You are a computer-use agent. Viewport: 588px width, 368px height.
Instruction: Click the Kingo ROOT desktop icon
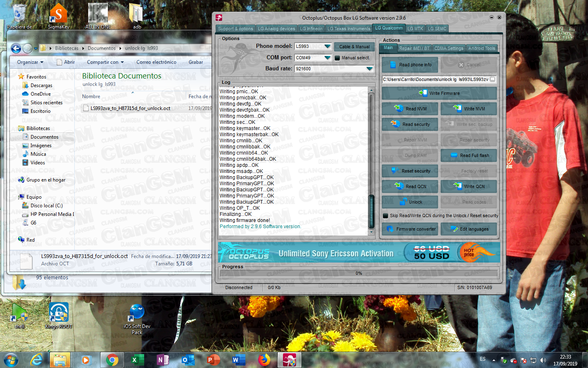click(x=58, y=316)
